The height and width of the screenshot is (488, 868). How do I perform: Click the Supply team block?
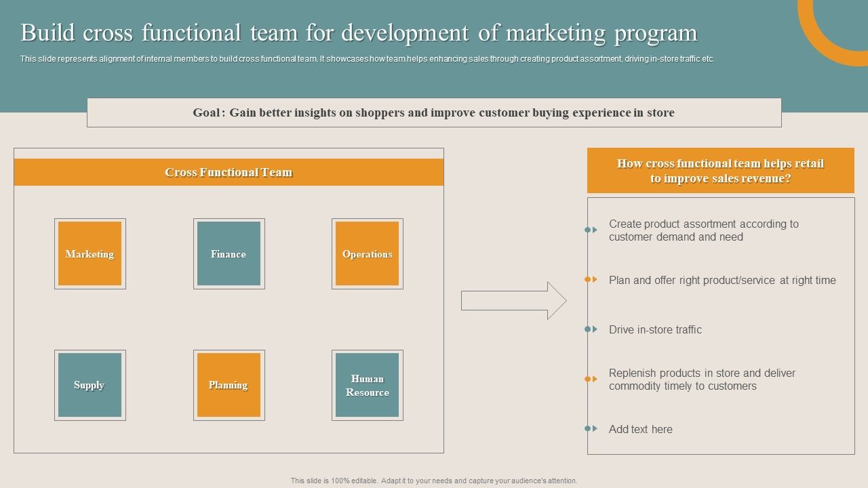(90, 384)
